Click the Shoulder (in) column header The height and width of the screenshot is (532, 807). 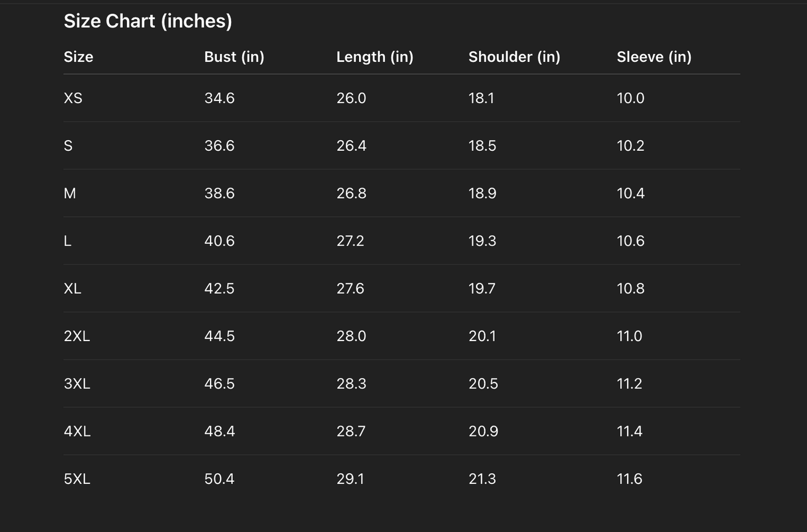[x=514, y=57]
